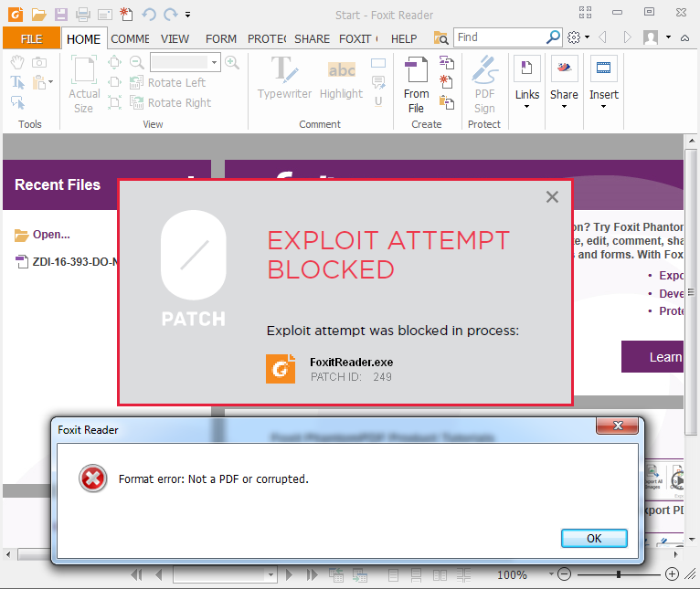
Task: Click the FoxitReader.exe icon in the popup
Action: (281, 369)
